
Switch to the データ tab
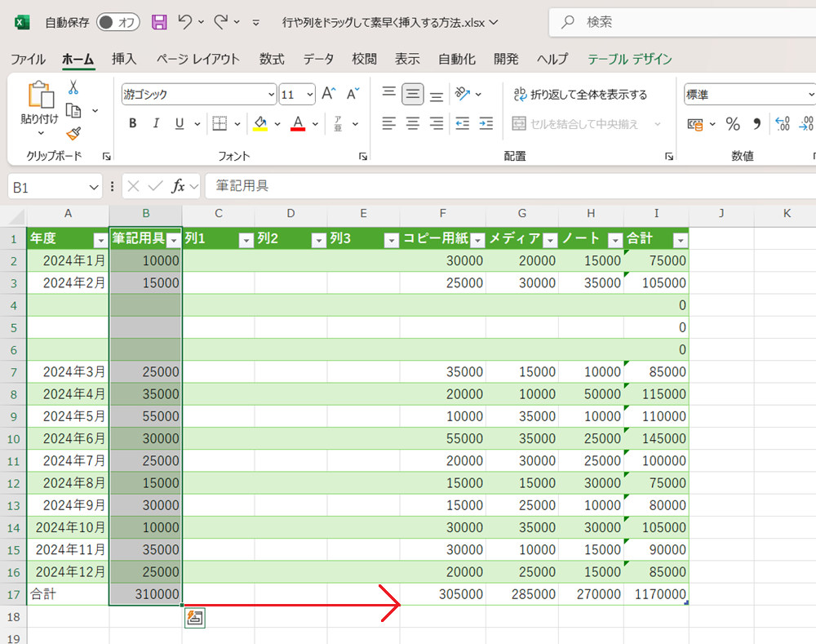[318, 60]
